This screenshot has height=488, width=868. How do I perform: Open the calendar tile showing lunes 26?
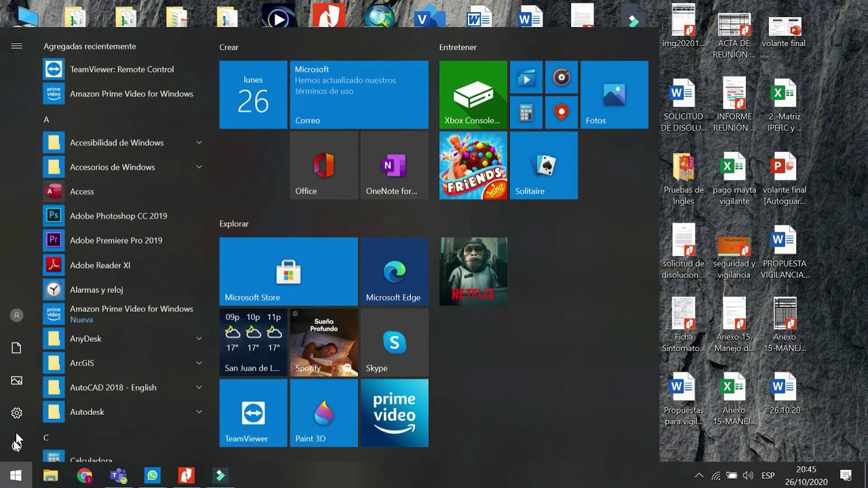coord(254,95)
